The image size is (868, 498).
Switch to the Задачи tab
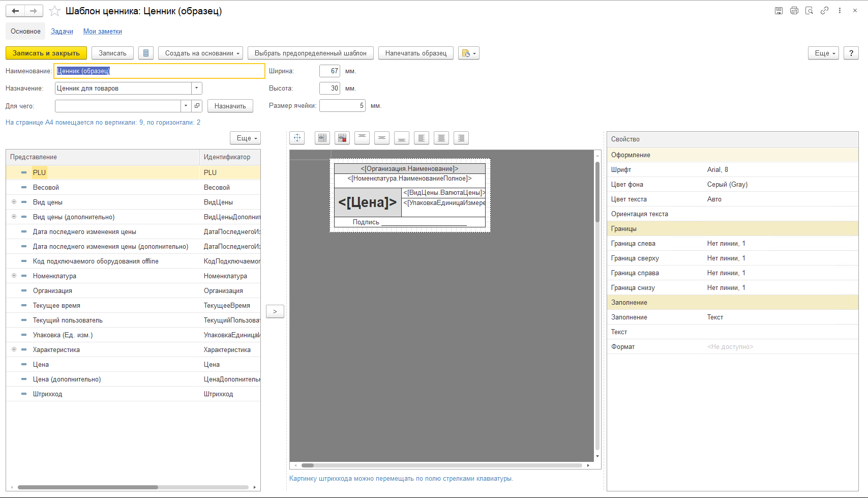click(x=62, y=32)
